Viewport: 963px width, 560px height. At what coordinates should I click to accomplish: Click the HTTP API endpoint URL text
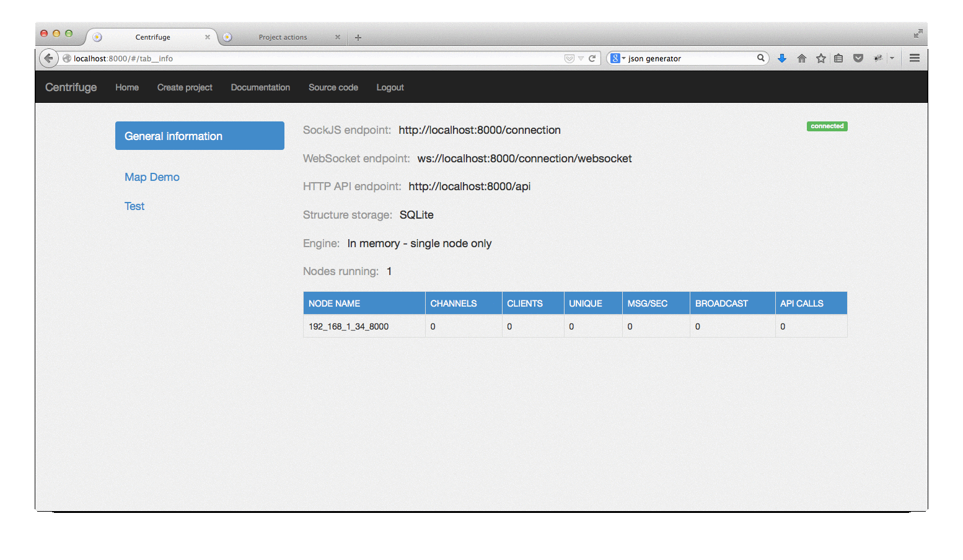(x=469, y=186)
